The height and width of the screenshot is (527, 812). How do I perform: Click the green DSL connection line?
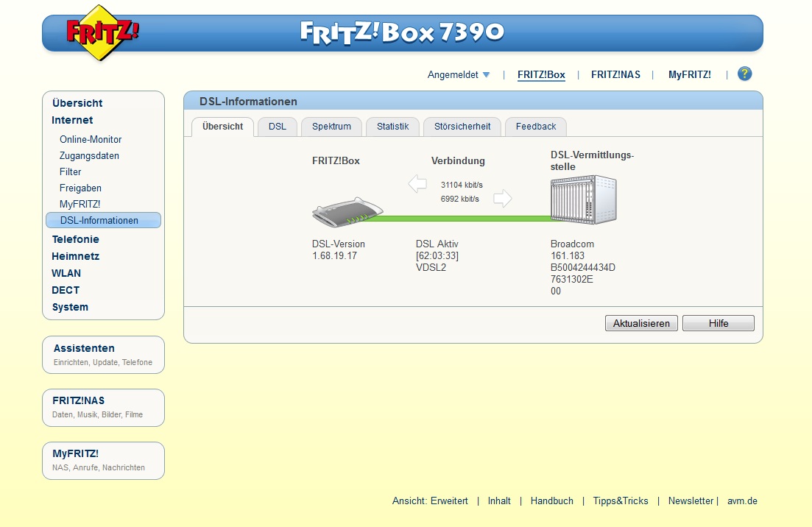point(460,219)
